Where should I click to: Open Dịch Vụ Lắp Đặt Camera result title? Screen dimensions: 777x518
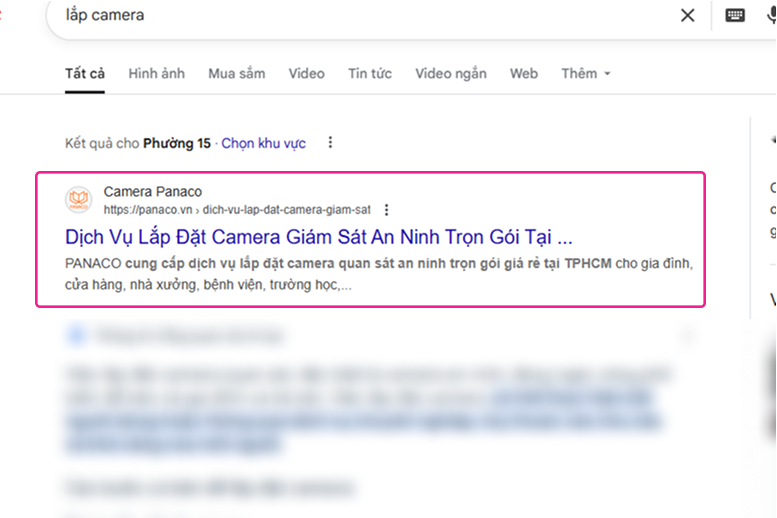pyautogui.click(x=318, y=238)
